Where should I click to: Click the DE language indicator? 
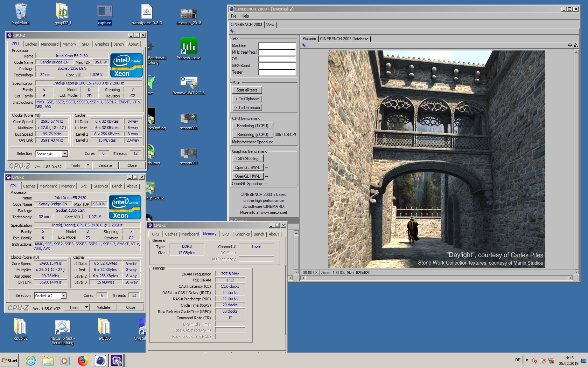[x=518, y=360]
